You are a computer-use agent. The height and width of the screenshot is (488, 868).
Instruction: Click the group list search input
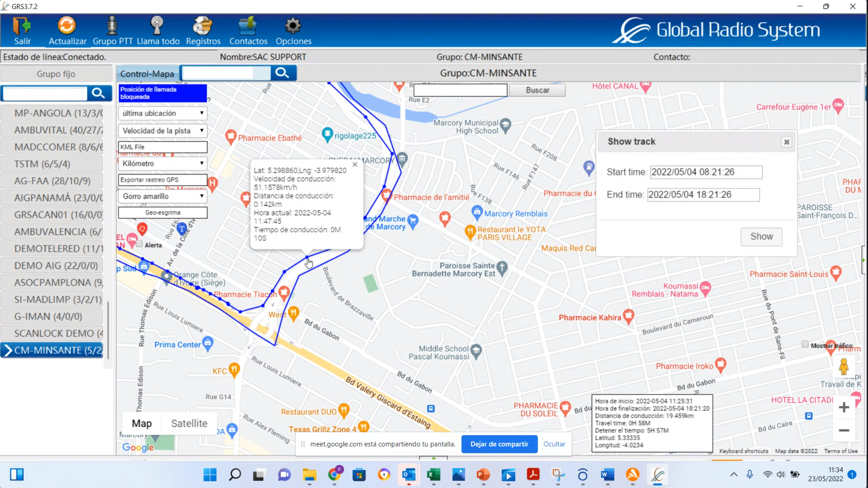click(x=45, y=93)
